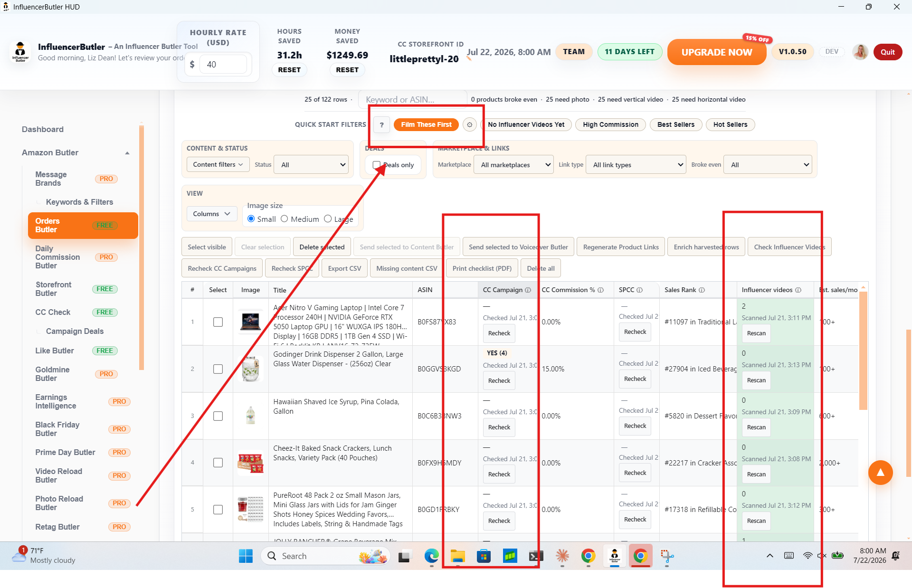Open File Explorer from the taskbar
Screen dimensions: 912x588
point(457,556)
